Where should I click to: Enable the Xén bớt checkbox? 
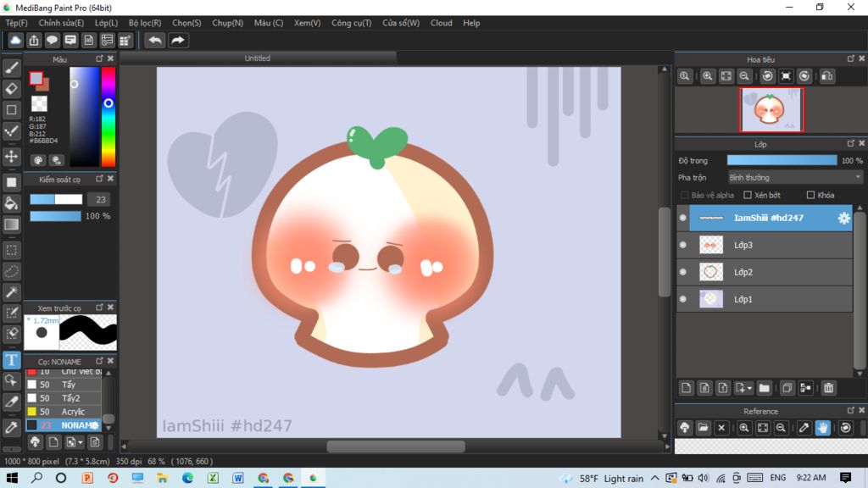748,196
